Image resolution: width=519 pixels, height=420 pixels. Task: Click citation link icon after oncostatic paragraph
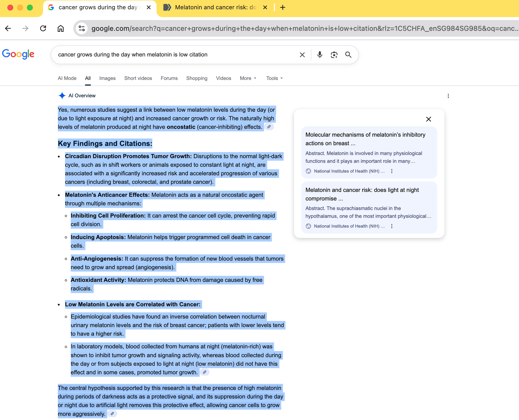tap(269, 127)
